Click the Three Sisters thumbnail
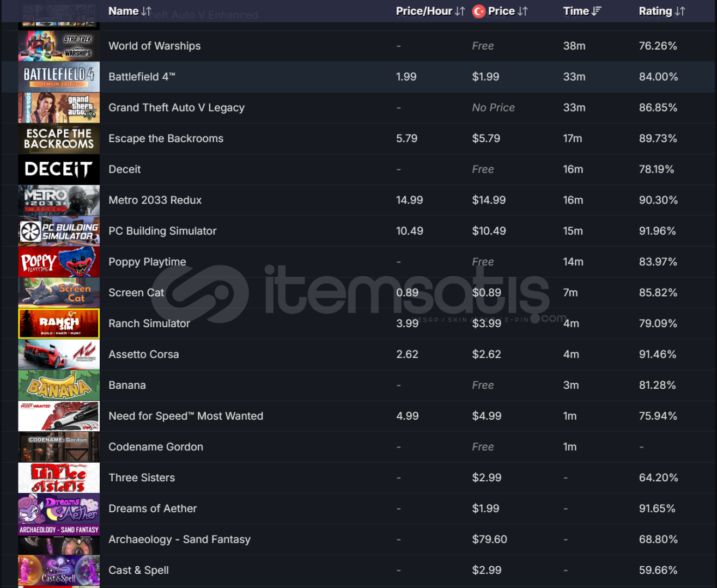Viewport: 717px width, 588px height. click(59, 478)
